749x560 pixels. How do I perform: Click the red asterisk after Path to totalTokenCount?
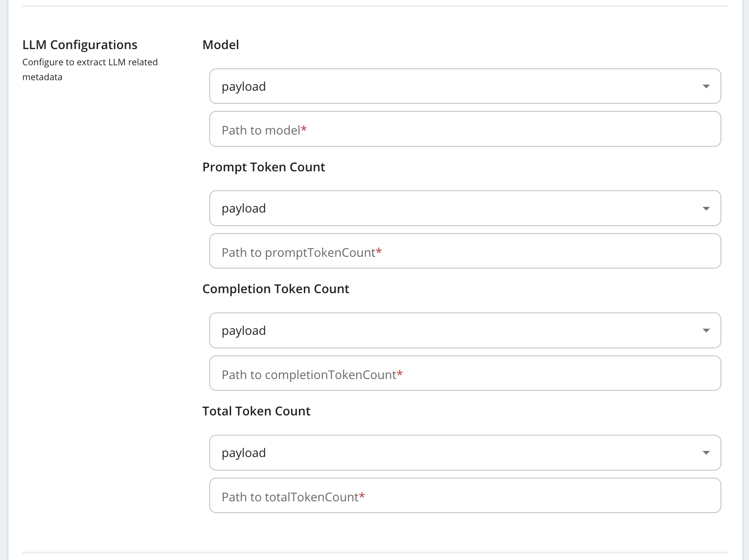[362, 496]
